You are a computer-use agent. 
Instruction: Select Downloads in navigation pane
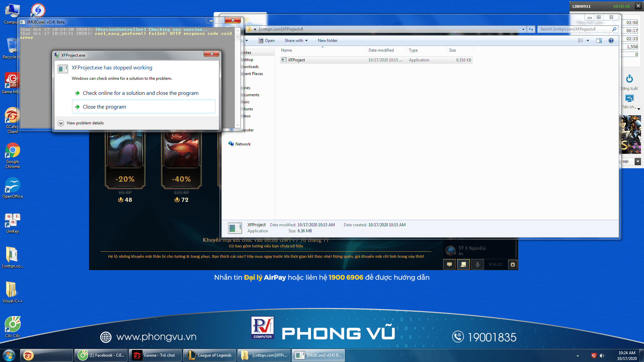coord(251,67)
